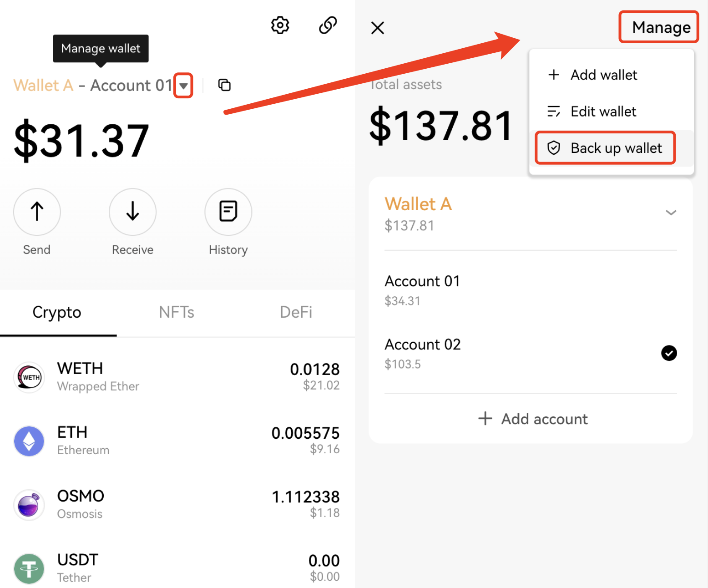Viewport: 708px width, 588px height.
Task: Choose Account 01 in Wallet A
Action: click(x=422, y=289)
